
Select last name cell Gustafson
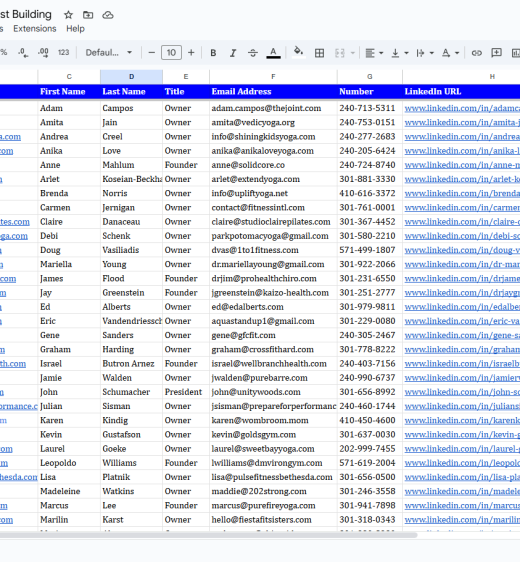pyautogui.click(x=131, y=435)
